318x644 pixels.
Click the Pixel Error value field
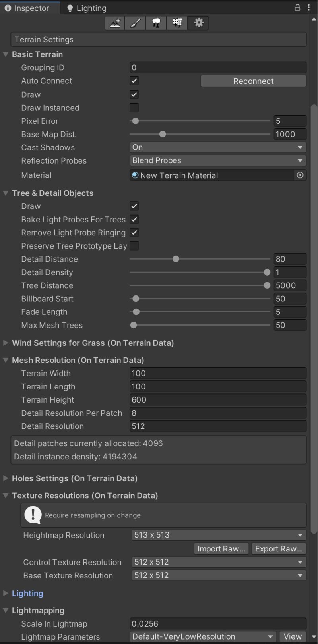[290, 121]
